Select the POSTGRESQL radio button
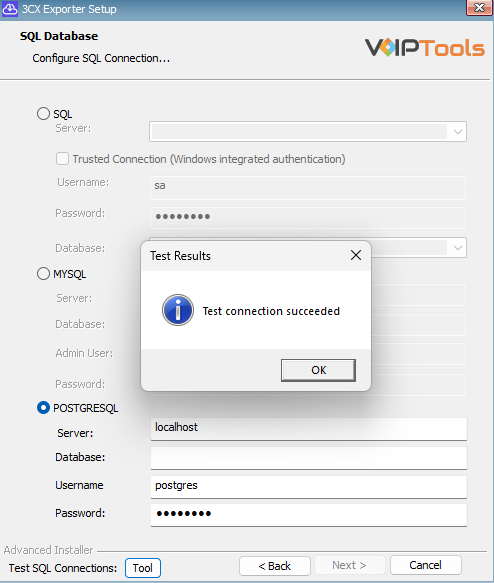Screen dimensions: 494x583 (43, 408)
